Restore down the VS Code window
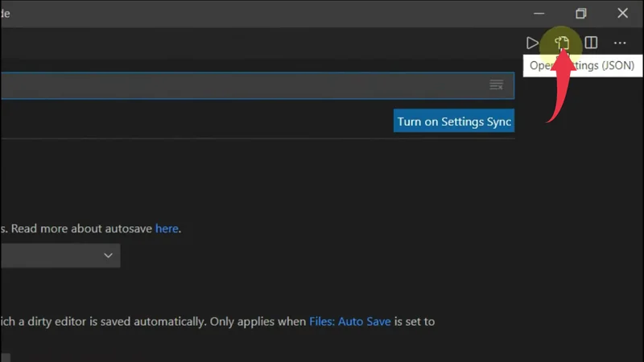This screenshot has height=362, width=644. pos(581,13)
